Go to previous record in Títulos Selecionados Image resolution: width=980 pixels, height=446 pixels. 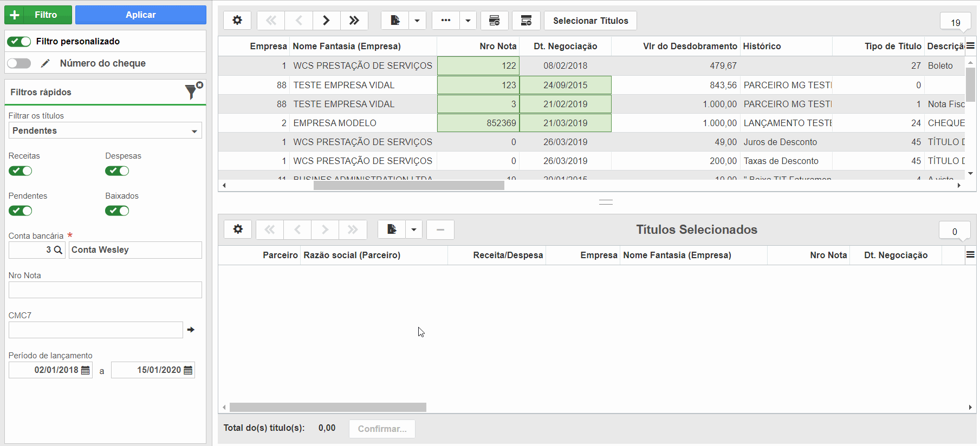297,229
